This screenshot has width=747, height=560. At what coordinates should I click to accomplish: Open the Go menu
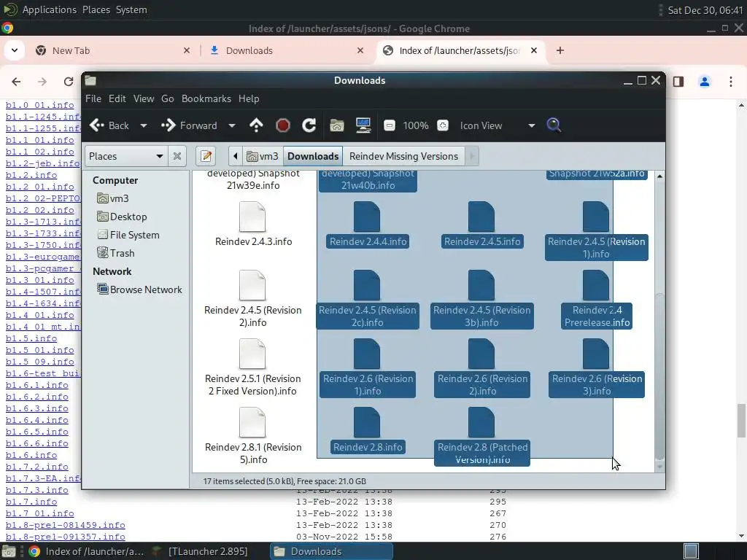click(x=168, y=98)
